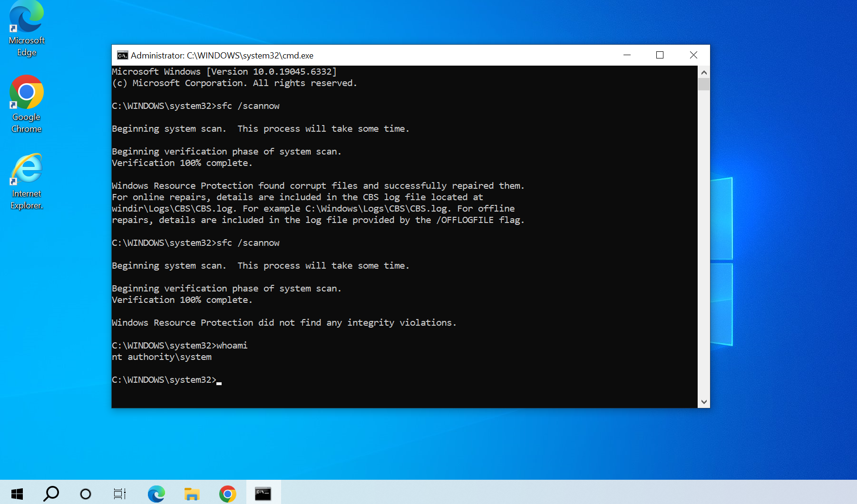This screenshot has width=857, height=504.
Task: Open File Explorer from the taskbar
Action: 191,493
